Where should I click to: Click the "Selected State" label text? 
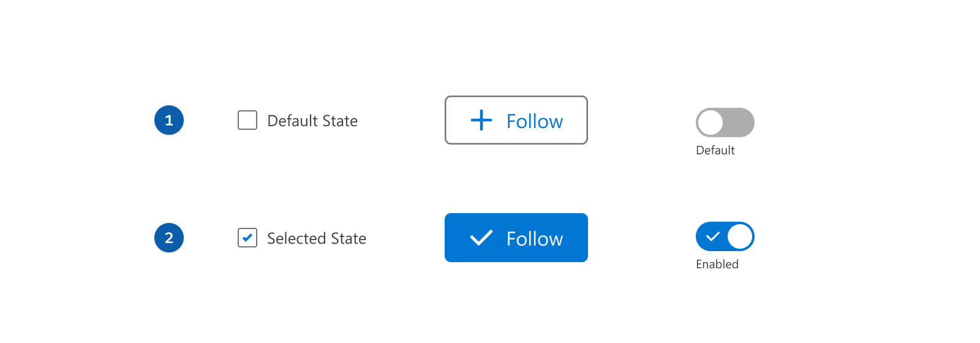[317, 238]
